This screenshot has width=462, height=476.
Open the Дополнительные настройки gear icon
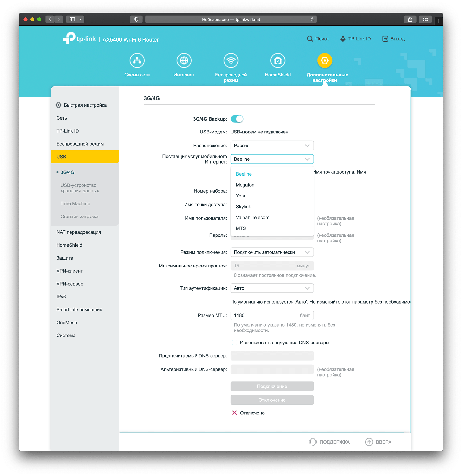tap(325, 60)
